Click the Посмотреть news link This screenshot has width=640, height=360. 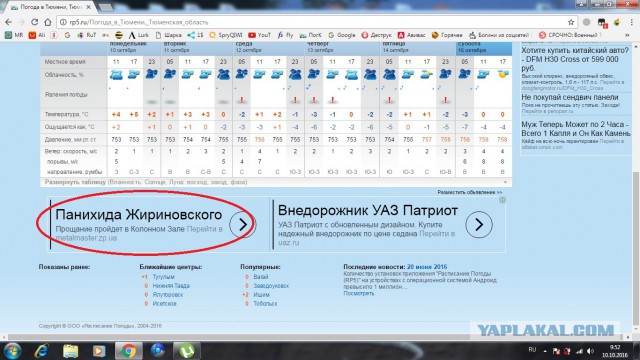tap(358, 293)
